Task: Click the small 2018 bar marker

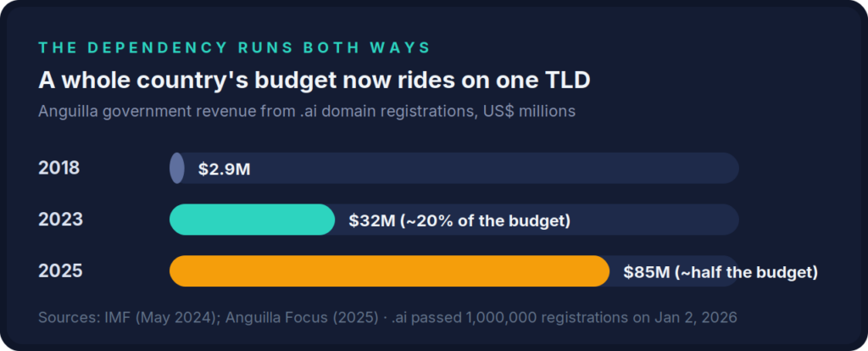Action: (176, 168)
